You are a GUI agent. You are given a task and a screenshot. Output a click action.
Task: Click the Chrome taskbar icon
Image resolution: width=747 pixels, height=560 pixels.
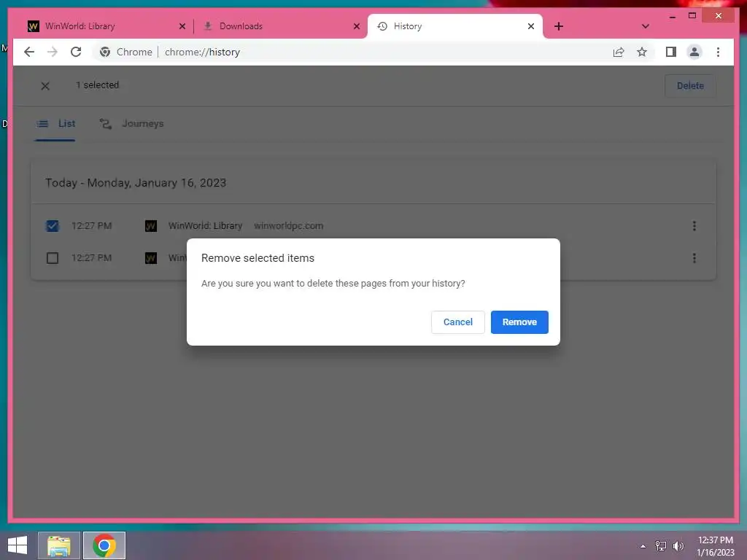pyautogui.click(x=104, y=545)
